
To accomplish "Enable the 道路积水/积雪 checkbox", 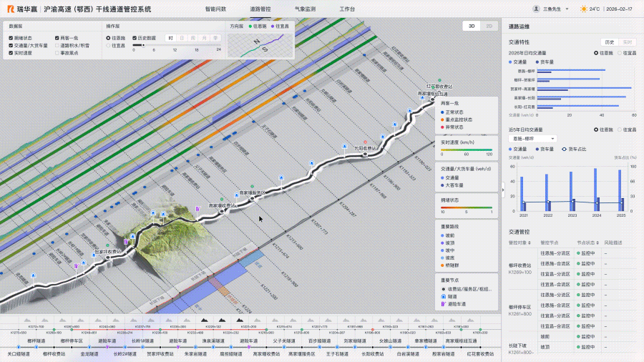I will tap(57, 46).
